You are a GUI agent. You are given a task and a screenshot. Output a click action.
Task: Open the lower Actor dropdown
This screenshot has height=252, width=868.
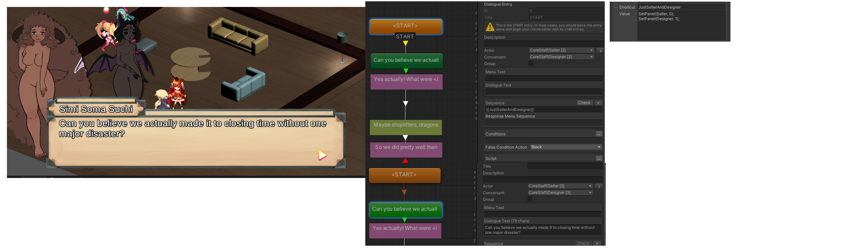(x=560, y=186)
